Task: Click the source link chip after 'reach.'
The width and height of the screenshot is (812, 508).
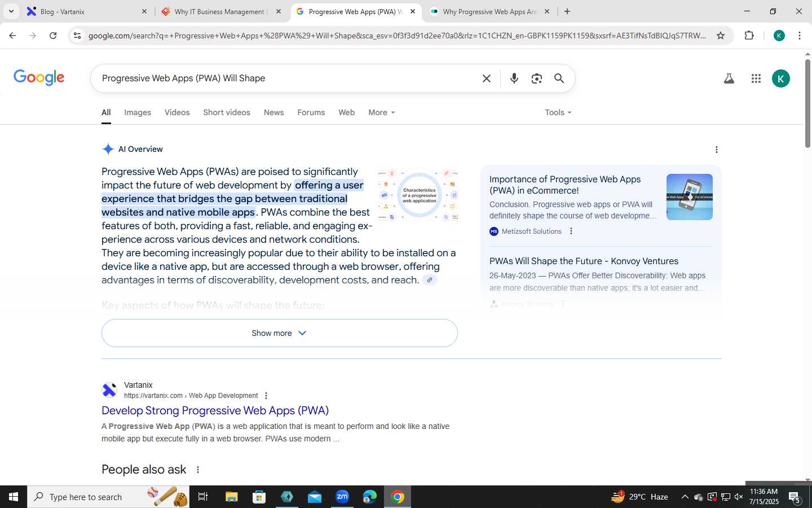Action: tap(430, 280)
